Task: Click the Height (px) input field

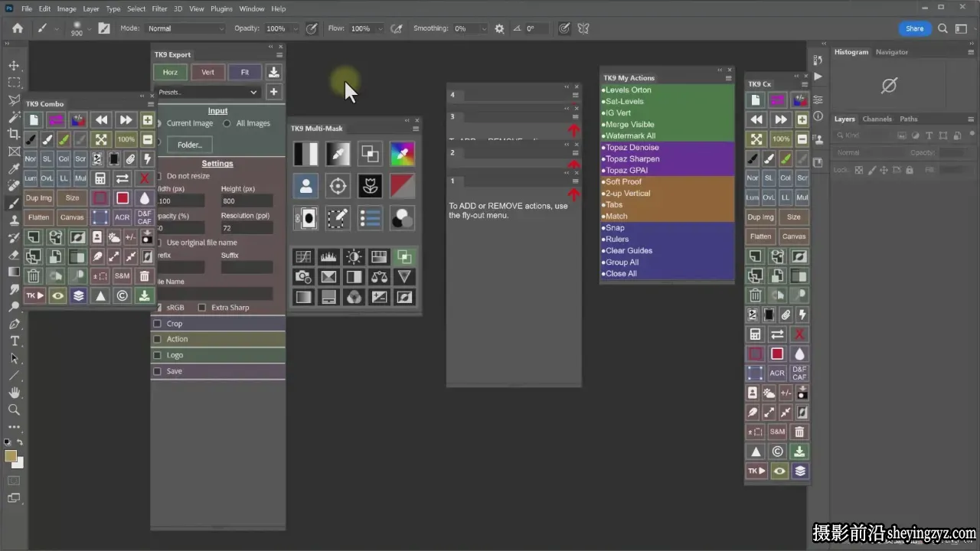Action: [x=247, y=201]
